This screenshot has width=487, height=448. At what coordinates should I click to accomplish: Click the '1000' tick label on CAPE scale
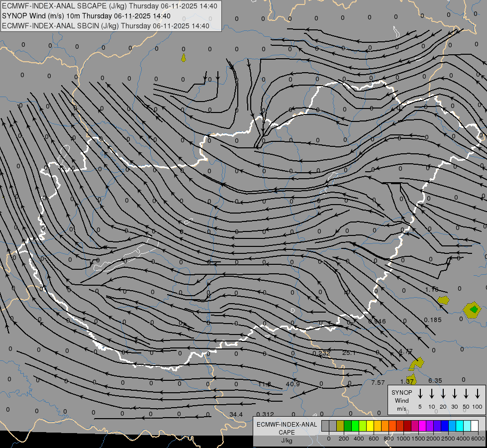(x=403, y=439)
